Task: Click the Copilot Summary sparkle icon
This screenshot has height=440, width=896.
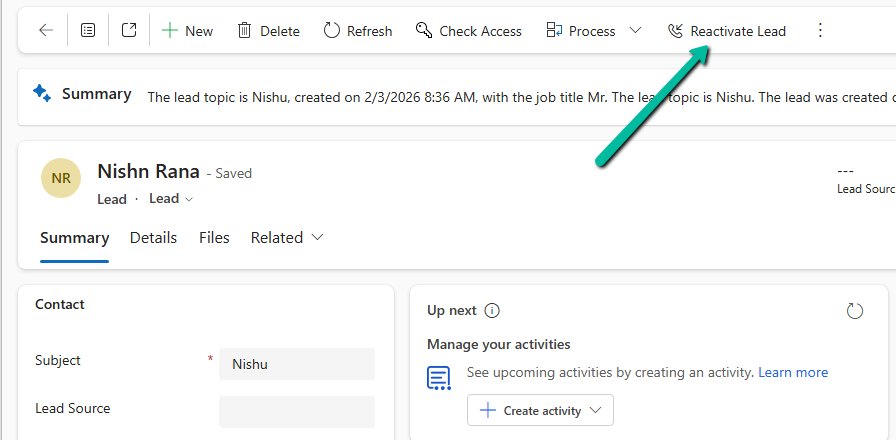Action: click(x=42, y=93)
